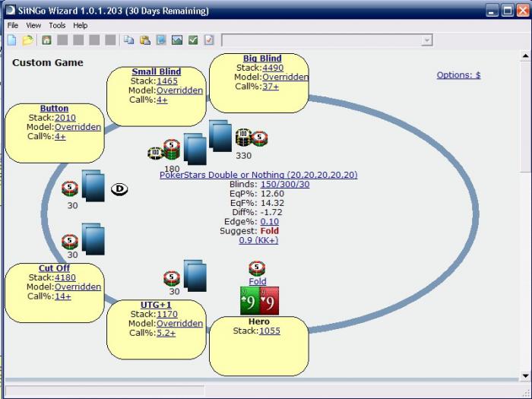Click PokerStars Double or Nothing structure link
The width and height of the screenshot is (532, 399).
click(258, 175)
